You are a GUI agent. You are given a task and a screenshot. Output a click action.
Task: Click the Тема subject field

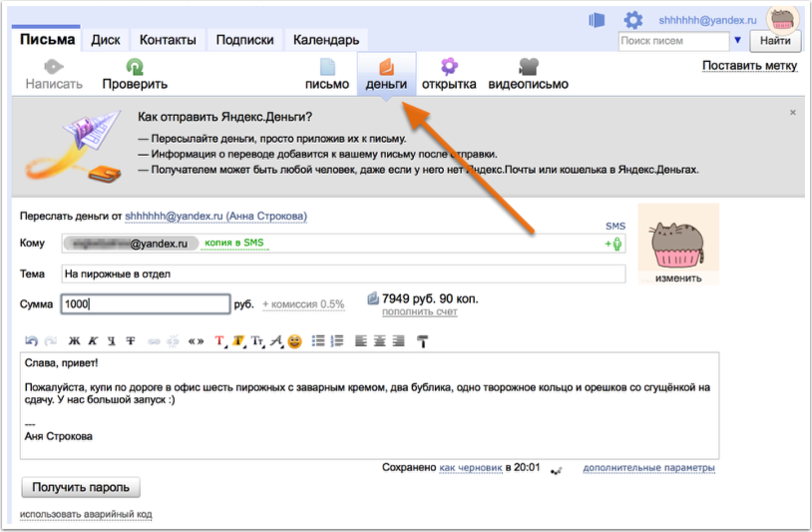click(x=343, y=273)
